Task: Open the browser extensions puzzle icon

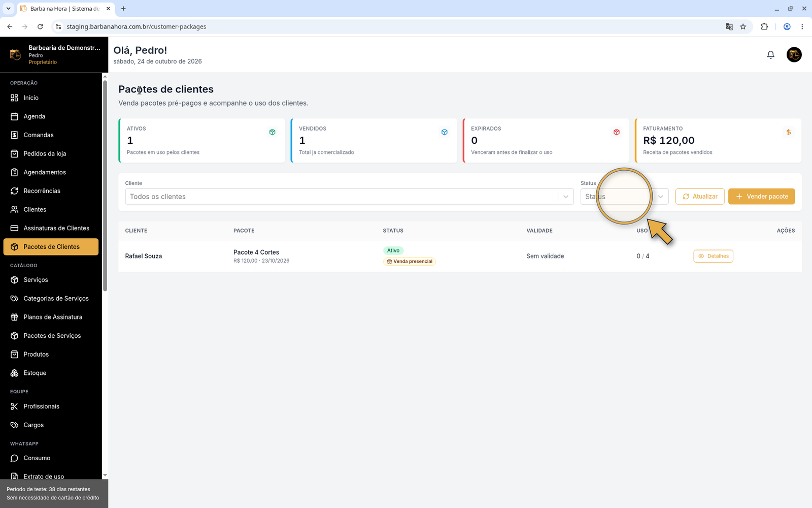Action: pos(764,26)
